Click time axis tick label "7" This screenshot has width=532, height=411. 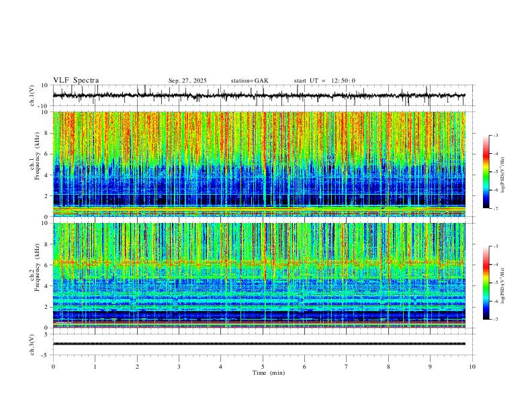pyautogui.click(x=347, y=367)
